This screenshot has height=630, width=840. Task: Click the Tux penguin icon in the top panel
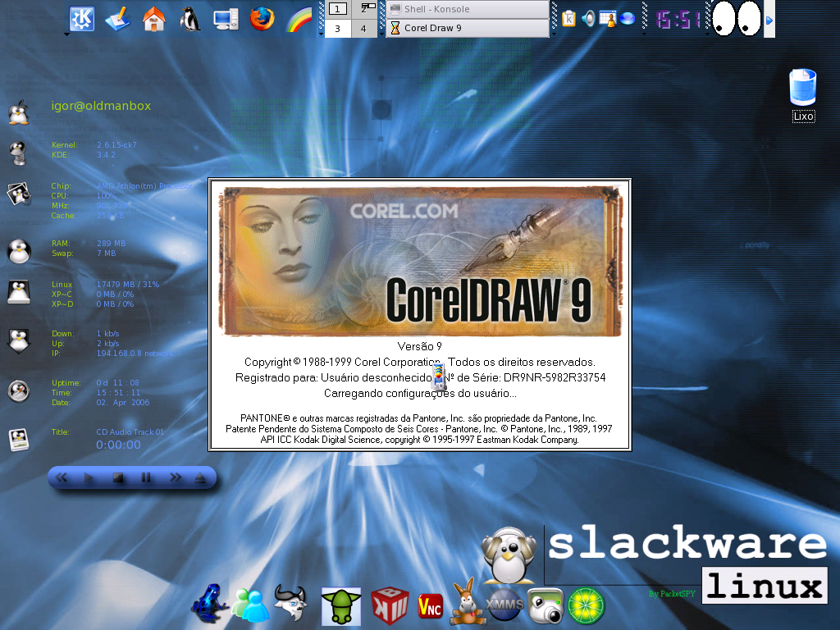(189, 20)
